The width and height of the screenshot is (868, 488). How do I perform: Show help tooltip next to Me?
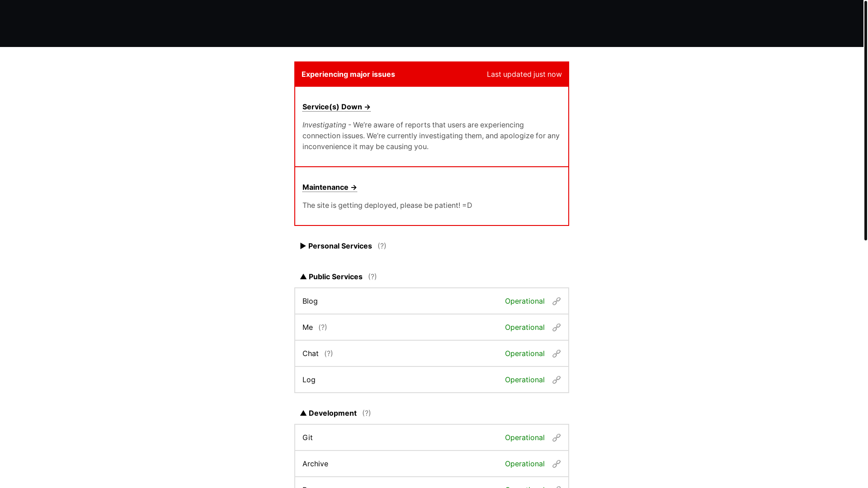coord(323,327)
